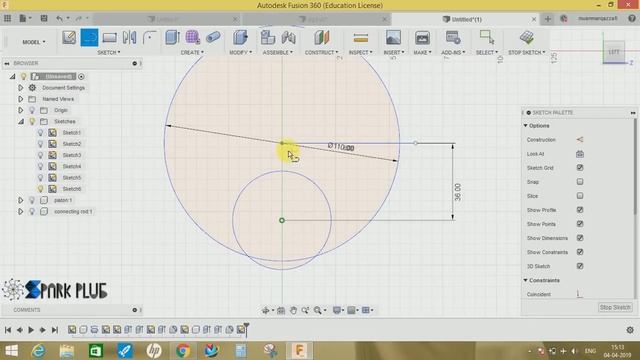The width and height of the screenshot is (640, 360).
Task: Enable the Slice checkbox
Action: pos(580,196)
